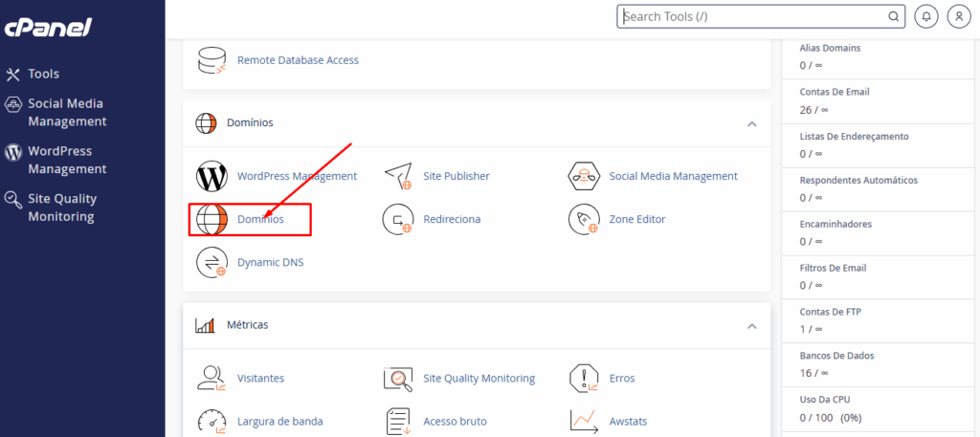Collapse the Métricas section chevron
Image resolution: width=980 pixels, height=437 pixels.
[x=752, y=326]
